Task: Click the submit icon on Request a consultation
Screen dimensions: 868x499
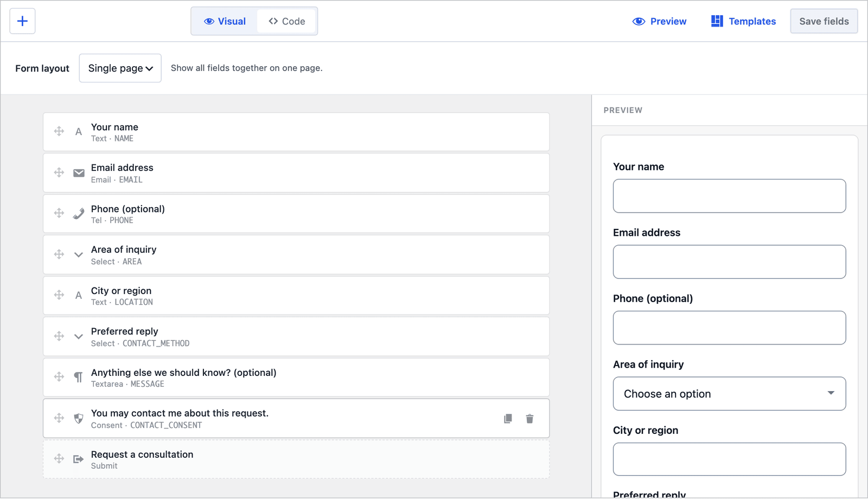Action: (79, 459)
